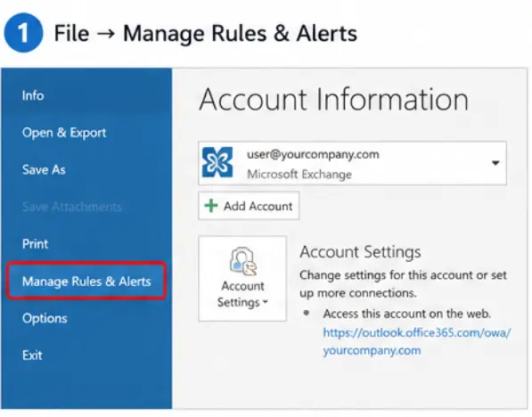Click the Account Information heading

pyautogui.click(x=334, y=100)
